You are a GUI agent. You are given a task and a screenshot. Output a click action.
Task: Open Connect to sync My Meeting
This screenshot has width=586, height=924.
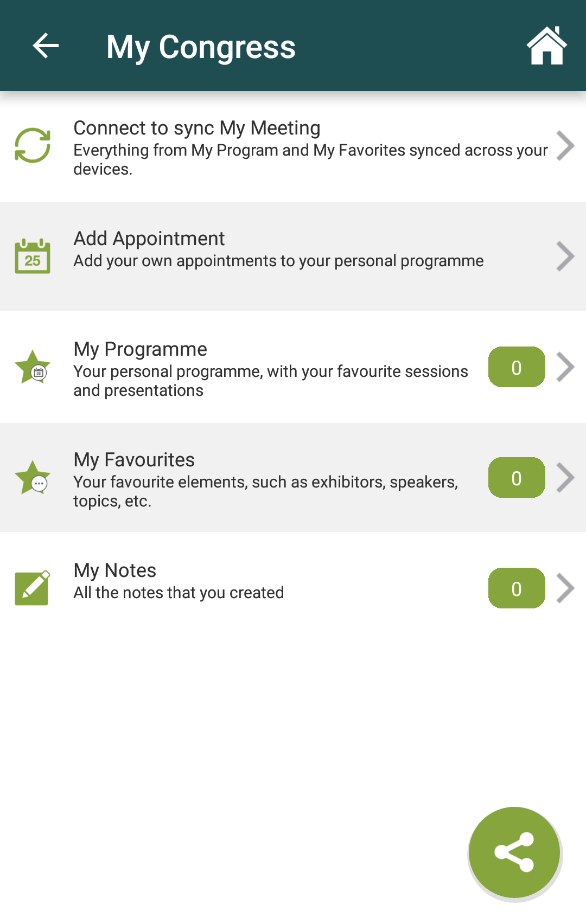[x=293, y=146]
